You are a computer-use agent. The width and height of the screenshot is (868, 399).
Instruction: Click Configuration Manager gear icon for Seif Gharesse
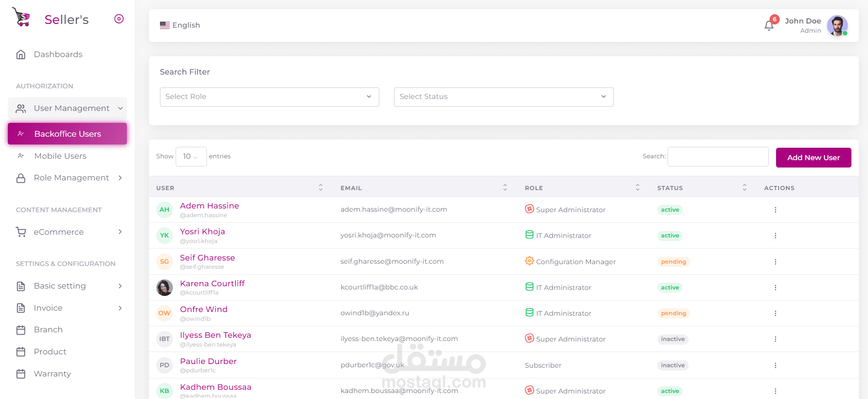pyautogui.click(x=530, y=261)
